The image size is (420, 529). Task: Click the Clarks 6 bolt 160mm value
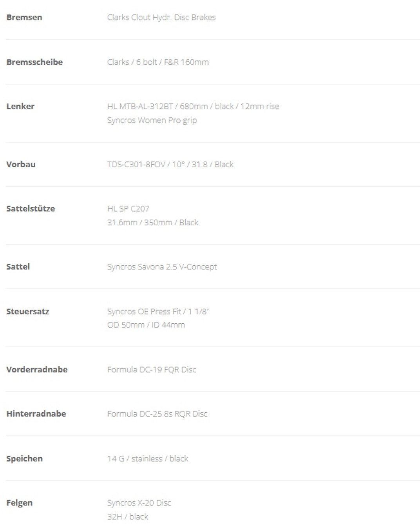[158, 62]
